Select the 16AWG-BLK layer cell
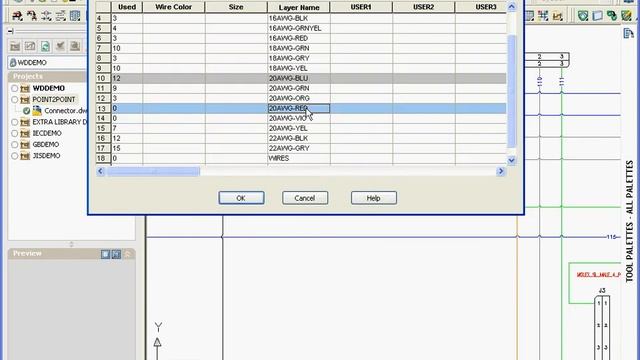Image resolution: width=640 pixels, height=360 pixels. (x=299, y=18)
